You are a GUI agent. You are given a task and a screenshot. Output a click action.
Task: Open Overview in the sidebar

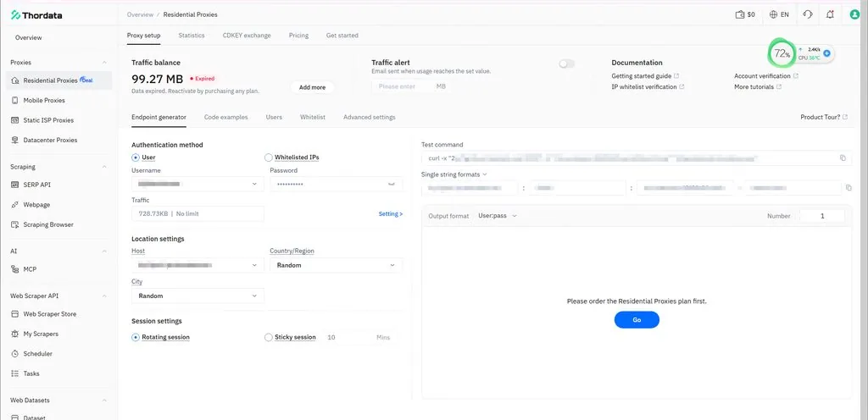click(x=28, y=38)
